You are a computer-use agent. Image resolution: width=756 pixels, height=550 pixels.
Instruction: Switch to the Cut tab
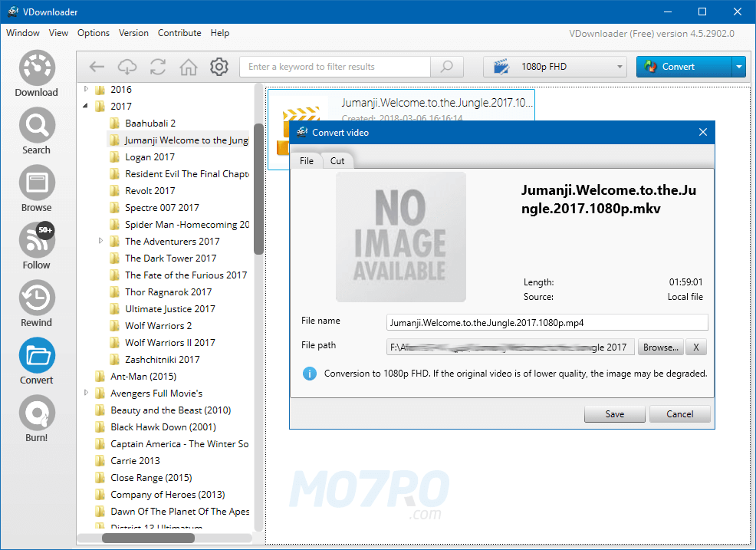337,160
